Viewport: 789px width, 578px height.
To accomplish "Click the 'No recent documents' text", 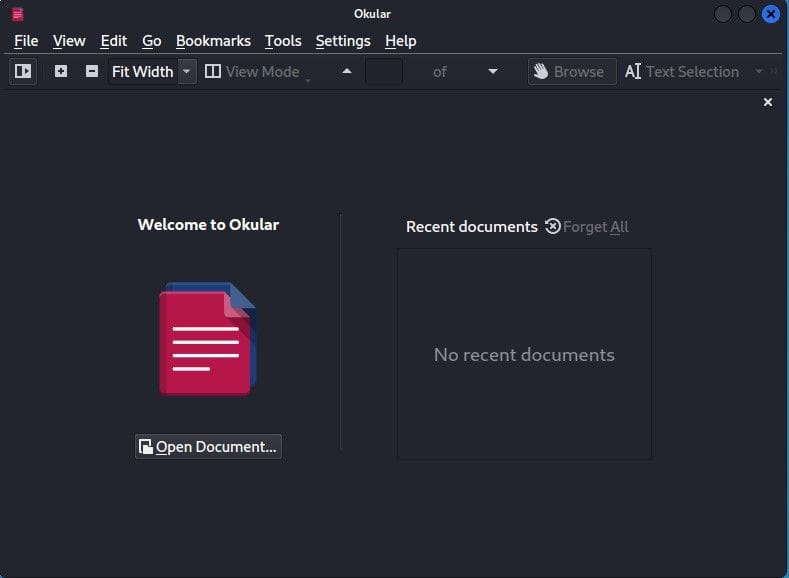I will pos(524,355).
